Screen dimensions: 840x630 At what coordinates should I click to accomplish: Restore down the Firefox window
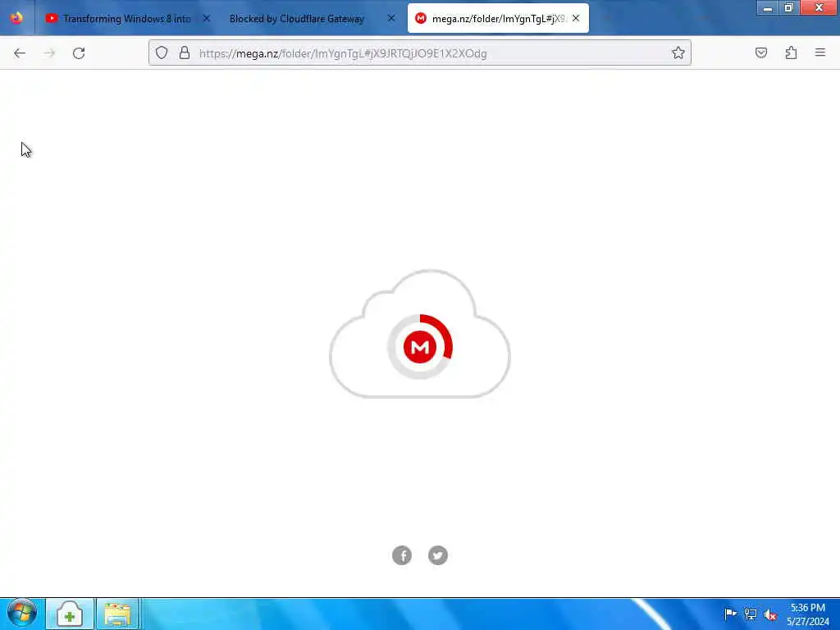[788, 7]
